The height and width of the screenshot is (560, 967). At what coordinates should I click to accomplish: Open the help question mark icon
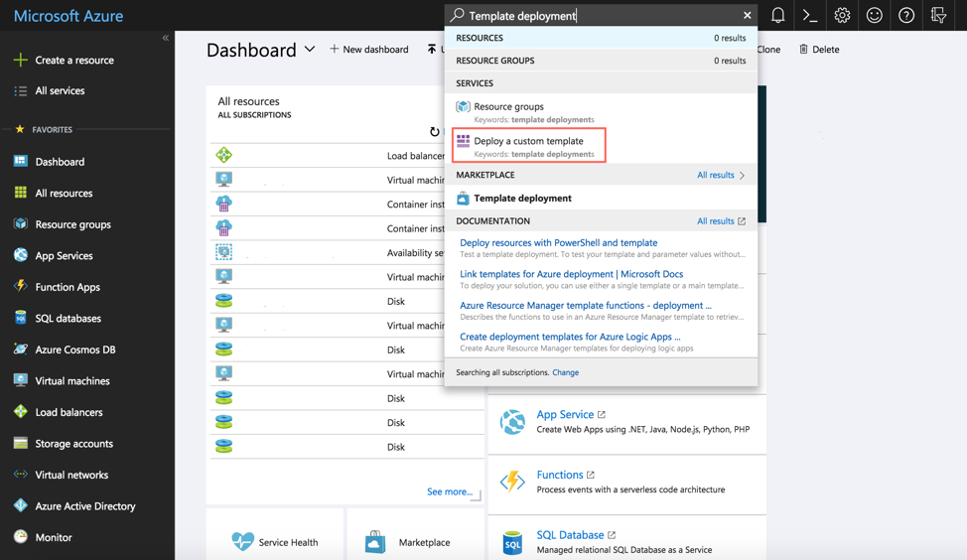[x=905, y=15]
